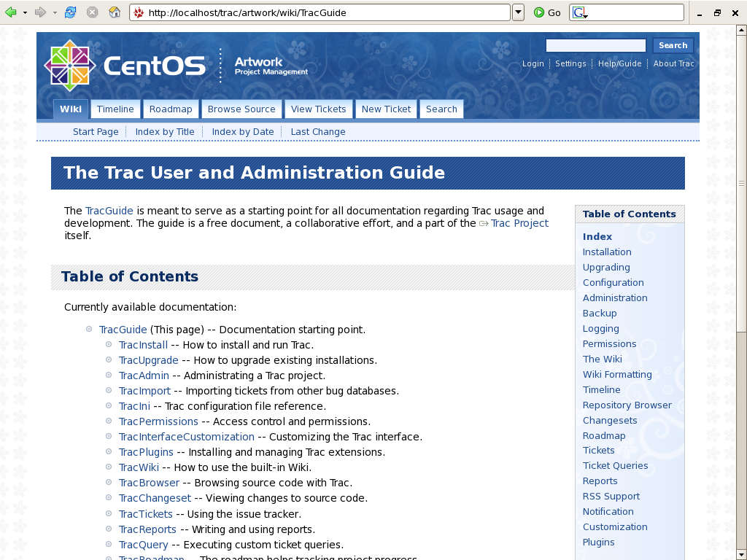
Task: Select Changesets in the sidebar contents
Action: click(610, 421)
